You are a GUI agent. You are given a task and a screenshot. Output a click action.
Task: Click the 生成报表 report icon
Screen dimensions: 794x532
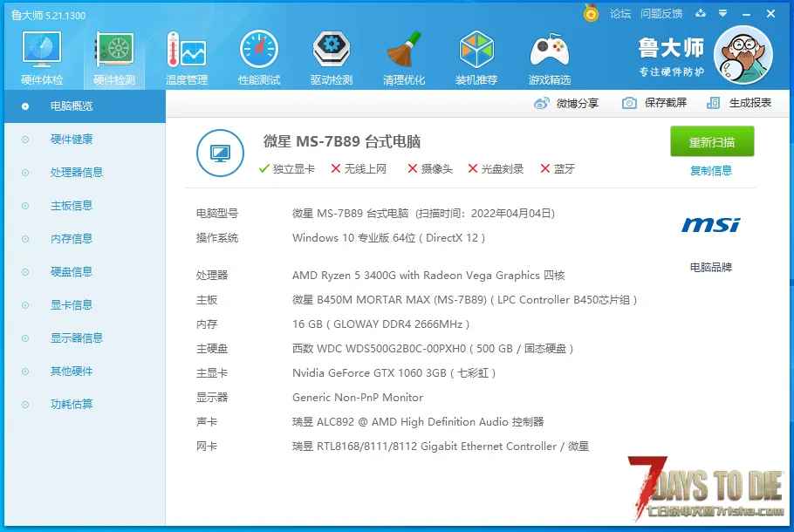(x=713, y=103)
